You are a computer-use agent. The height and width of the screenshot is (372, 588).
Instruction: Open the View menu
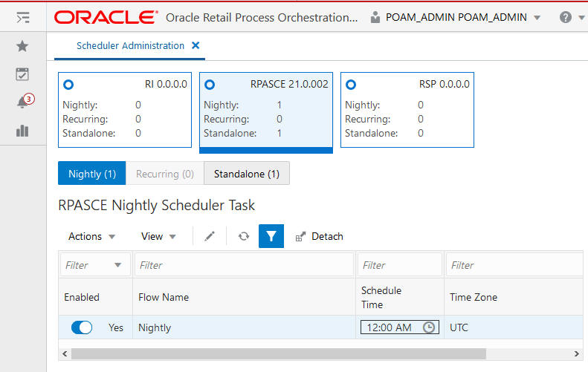click(158, 236)
